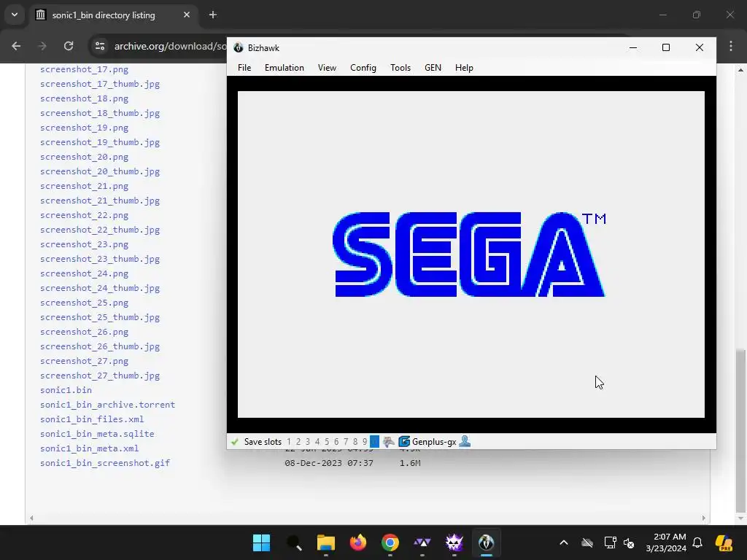The height and width of the screenshot is (560, 747).
Task: Show hidden system tray icons
Action: click(x=564, y=542)
